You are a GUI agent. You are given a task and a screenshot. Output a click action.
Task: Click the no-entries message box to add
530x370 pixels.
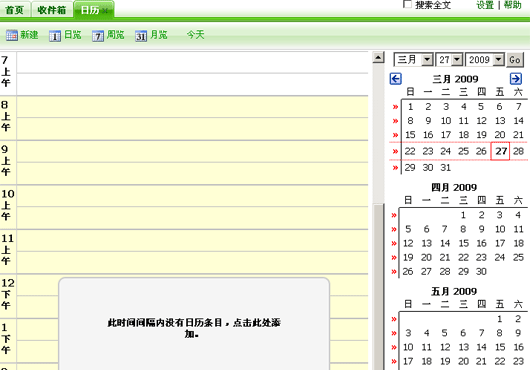[194, 324]
